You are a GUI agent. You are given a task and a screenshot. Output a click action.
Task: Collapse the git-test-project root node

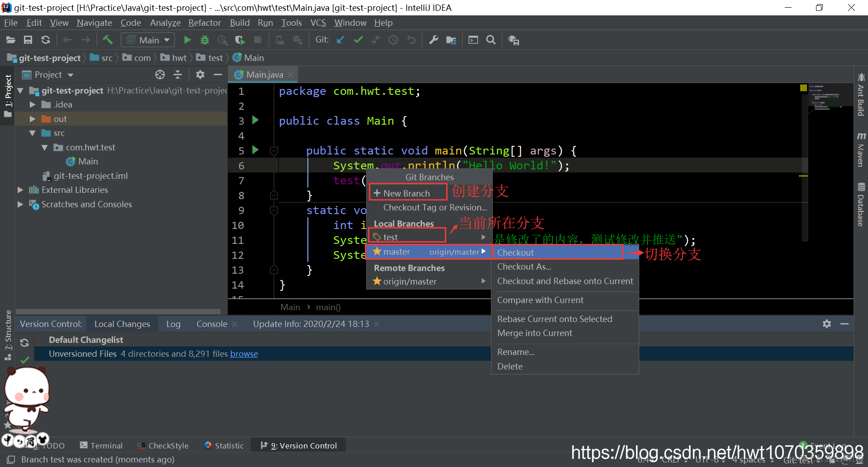pyautogui.click(x=20, y=91)
